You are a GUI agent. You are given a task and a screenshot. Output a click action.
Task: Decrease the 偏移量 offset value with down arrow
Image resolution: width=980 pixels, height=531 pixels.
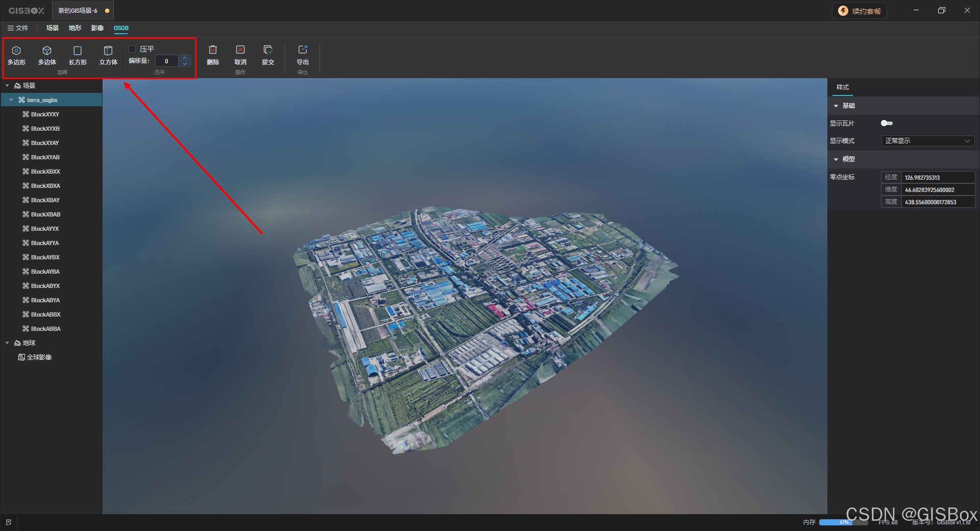pyautogui.click(x=185, y=64)
